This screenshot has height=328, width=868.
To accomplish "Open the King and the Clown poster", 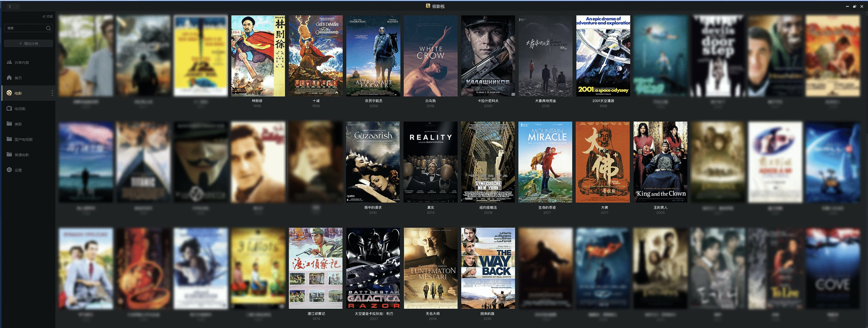I will [660, 162].
